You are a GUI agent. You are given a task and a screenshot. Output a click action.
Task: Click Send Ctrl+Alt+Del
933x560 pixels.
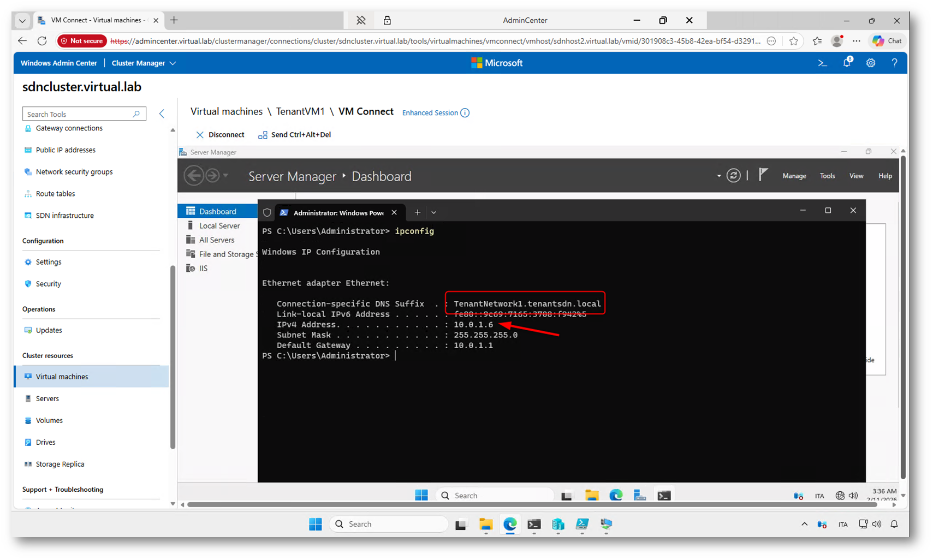[x=295, y=135]
